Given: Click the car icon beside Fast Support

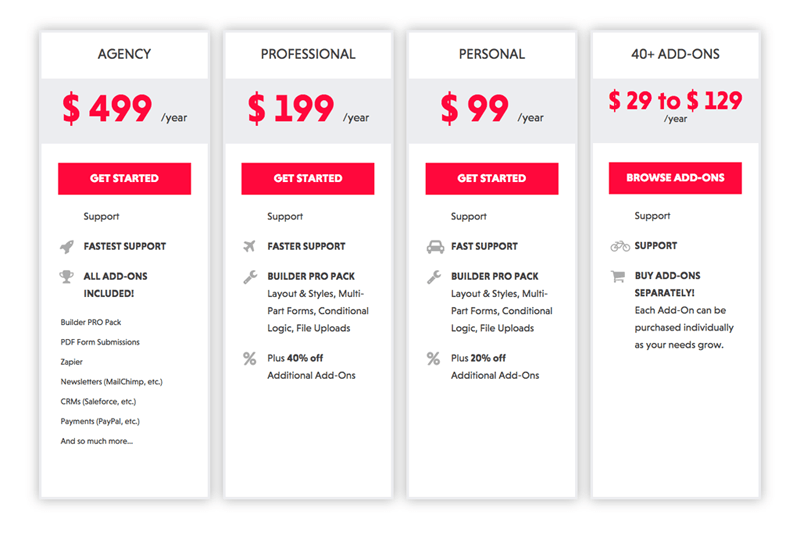Looking at the screenshot, I should point(435,247).
